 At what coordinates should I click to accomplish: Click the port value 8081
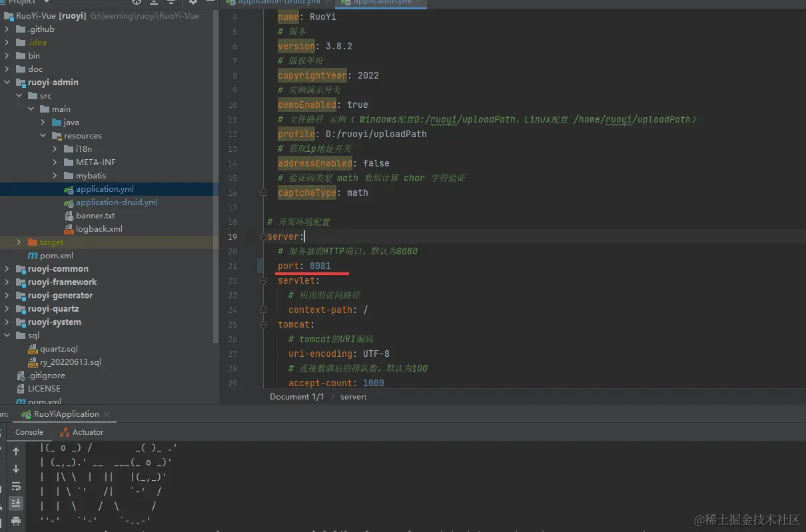pyautogui.click(x=320, y=266)
